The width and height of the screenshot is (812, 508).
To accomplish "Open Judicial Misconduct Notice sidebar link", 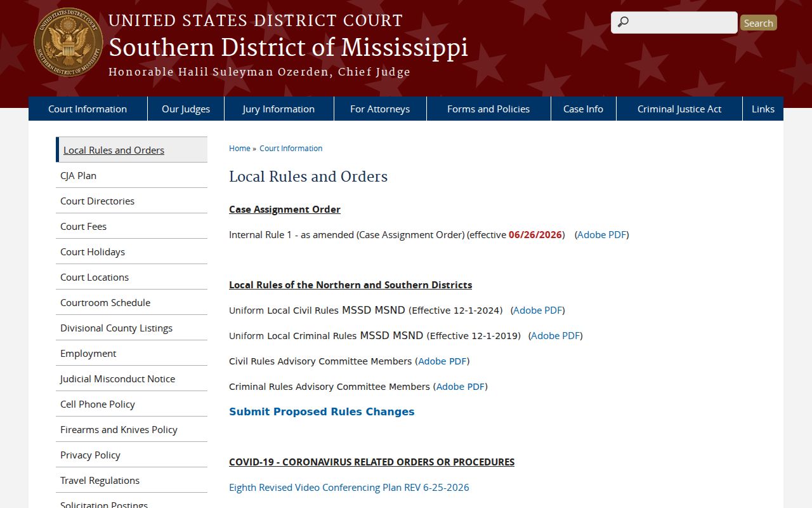I will pyautogui.click(x=131, y=378).
